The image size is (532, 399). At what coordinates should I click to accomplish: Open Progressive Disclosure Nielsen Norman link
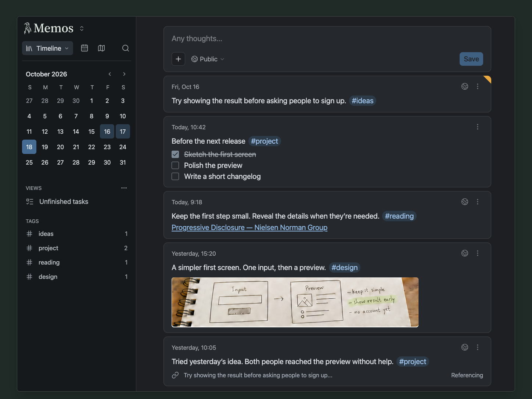249,227
